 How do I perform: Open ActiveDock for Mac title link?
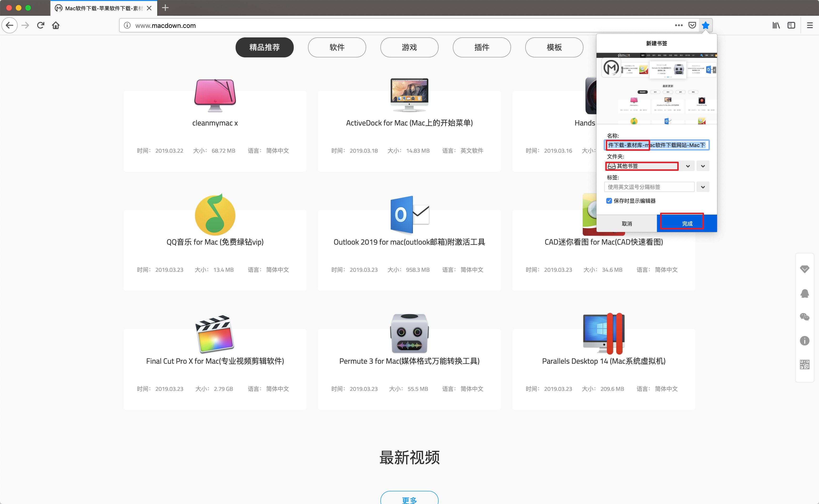(409, 123)
